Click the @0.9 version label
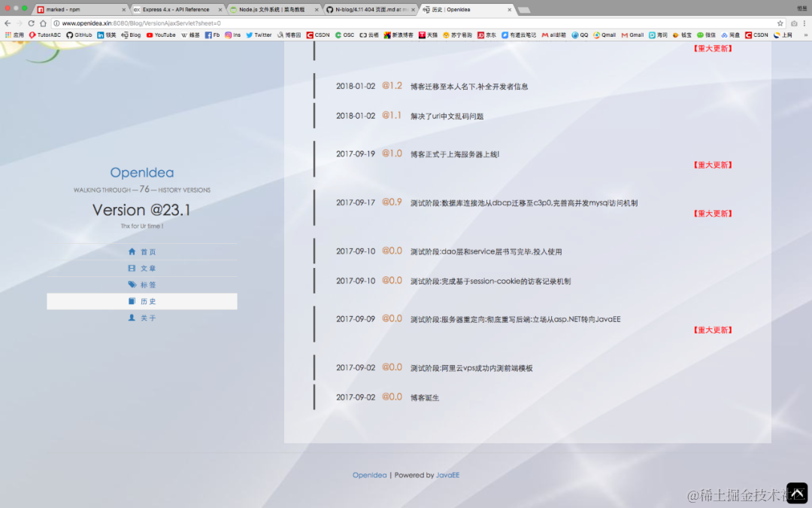The width and height of the screenshot is (812, 508). pos(392,202)
